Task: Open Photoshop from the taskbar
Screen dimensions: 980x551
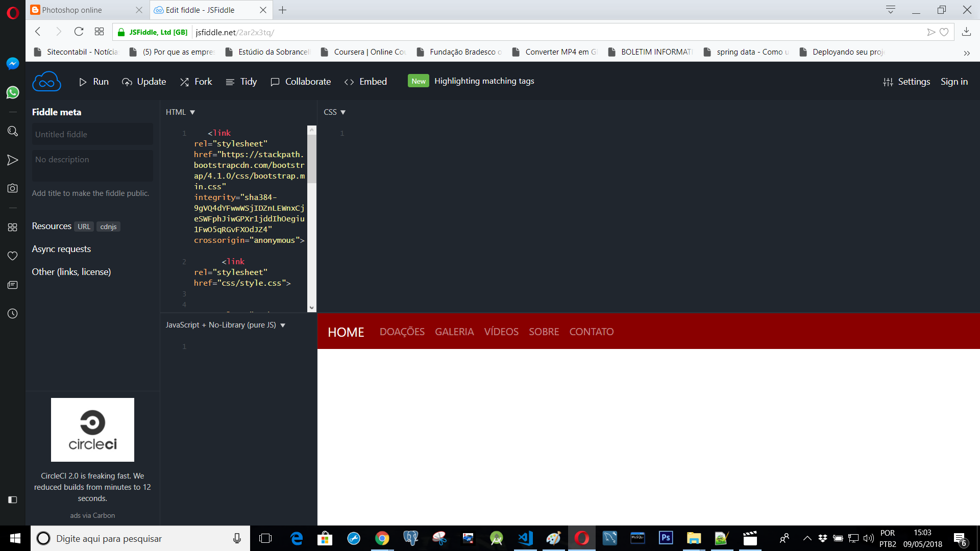Action: [666, 538]
